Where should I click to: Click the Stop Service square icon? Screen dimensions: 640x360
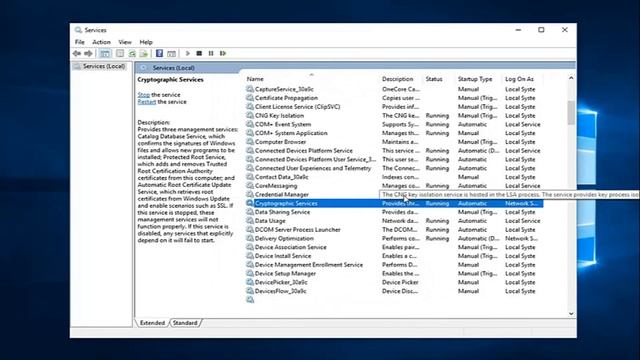(199, 53)
